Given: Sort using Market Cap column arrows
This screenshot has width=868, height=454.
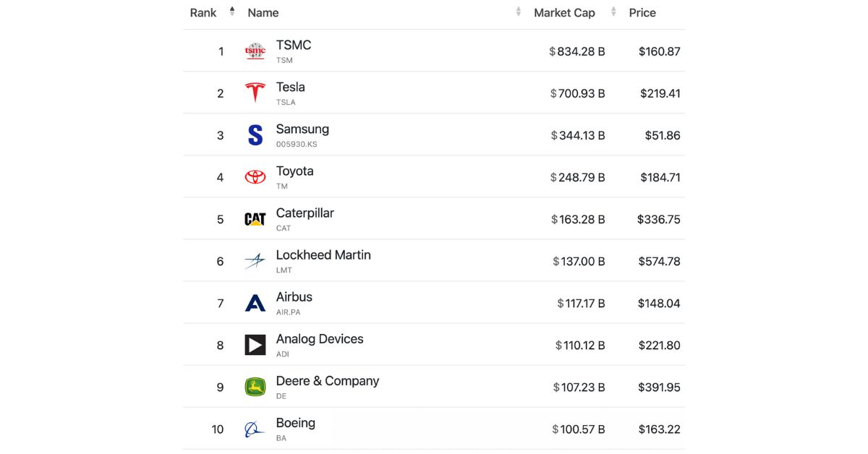Looking at the screenshot, I should click(x=613, y=12).
